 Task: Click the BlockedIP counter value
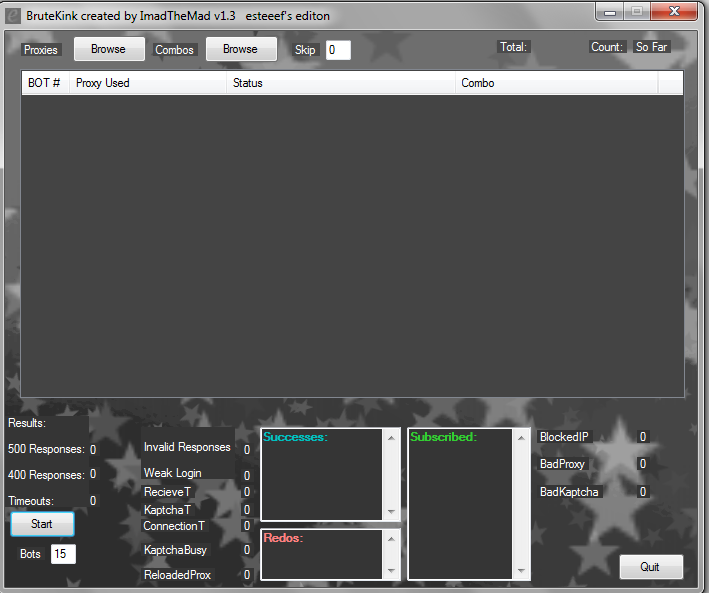[x=643, y=436]
